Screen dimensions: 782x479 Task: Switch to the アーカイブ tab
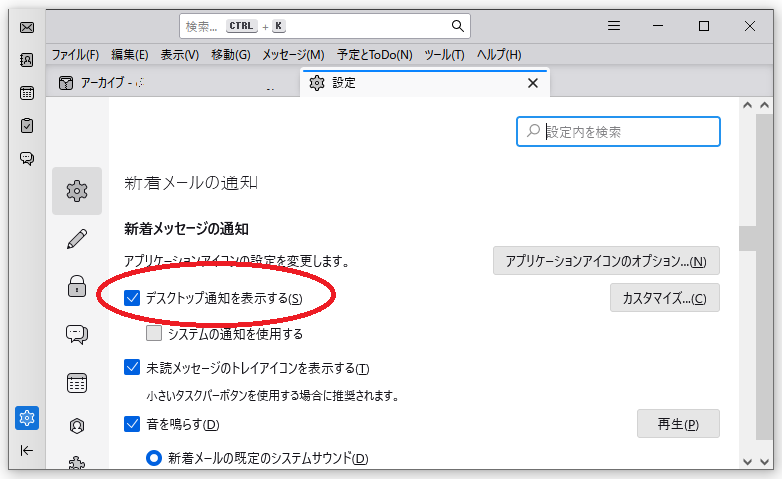click(x=172, y=83)
